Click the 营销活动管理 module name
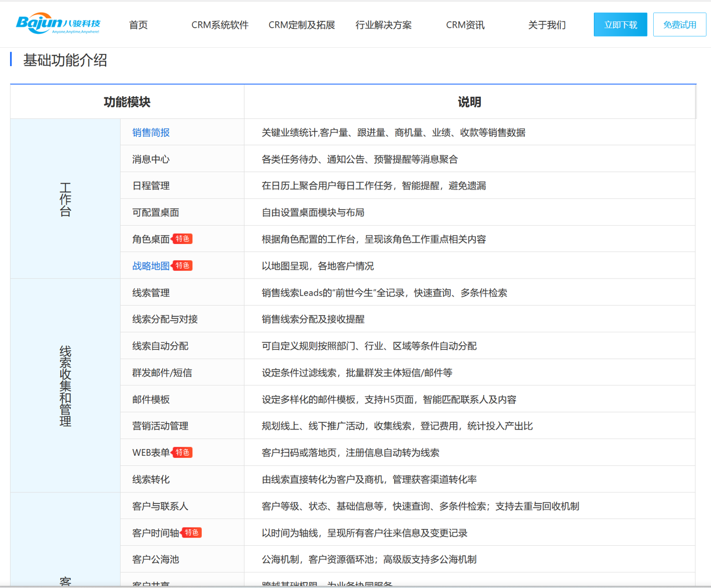711x588 pixels. point(160,426)
